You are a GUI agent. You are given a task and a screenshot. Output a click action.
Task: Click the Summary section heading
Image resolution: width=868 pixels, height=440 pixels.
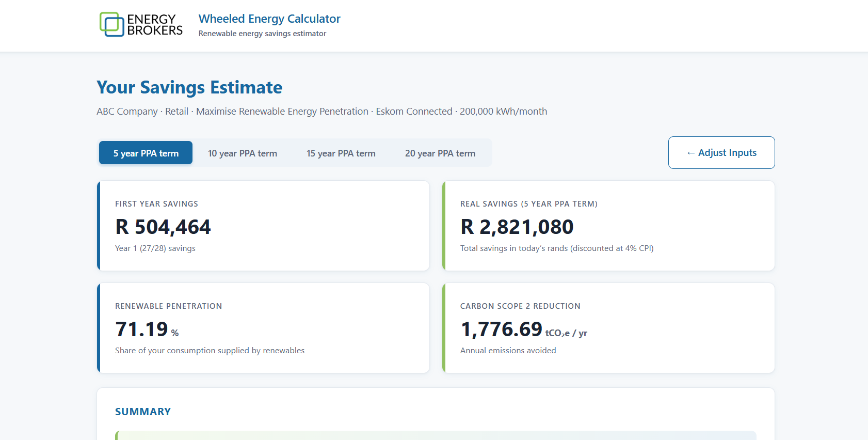[143, 412]
